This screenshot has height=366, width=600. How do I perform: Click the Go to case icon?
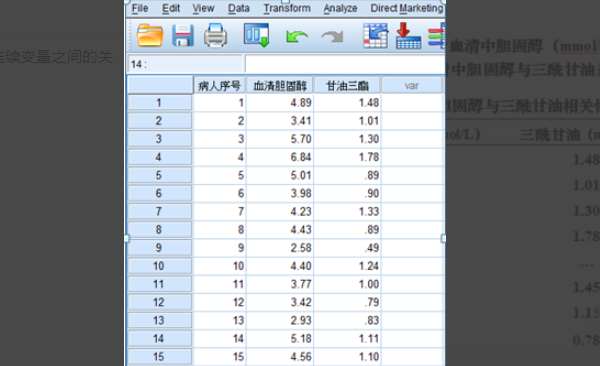coord(375,36)
